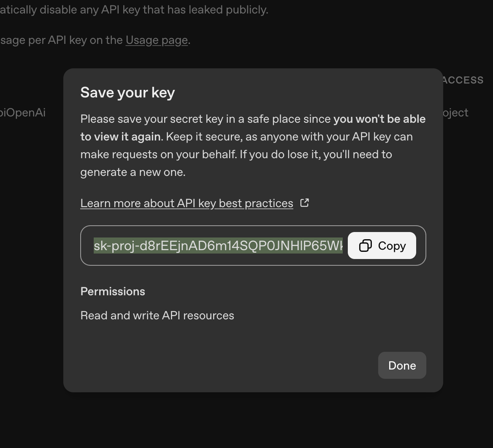Click "make requests on your behalf" text
This screenshot has width=493, height=448.
[158, 154]
